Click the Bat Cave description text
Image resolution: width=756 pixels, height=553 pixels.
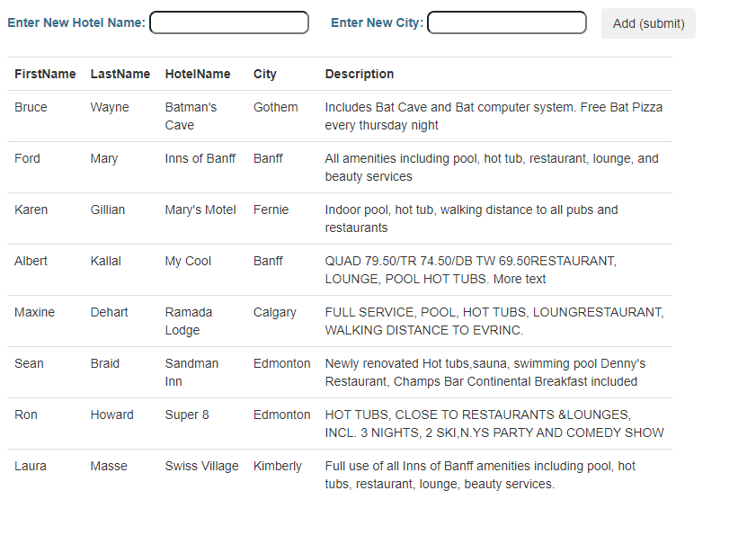coord(494,116)
